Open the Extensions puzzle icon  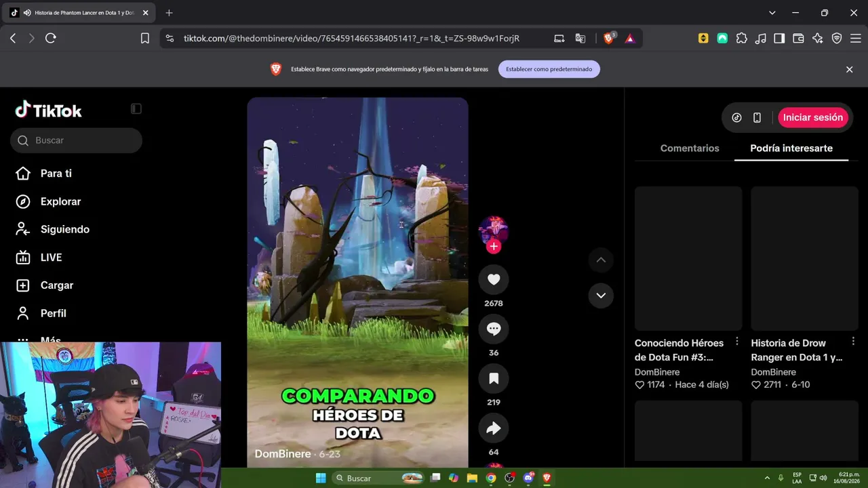point(742,39)
